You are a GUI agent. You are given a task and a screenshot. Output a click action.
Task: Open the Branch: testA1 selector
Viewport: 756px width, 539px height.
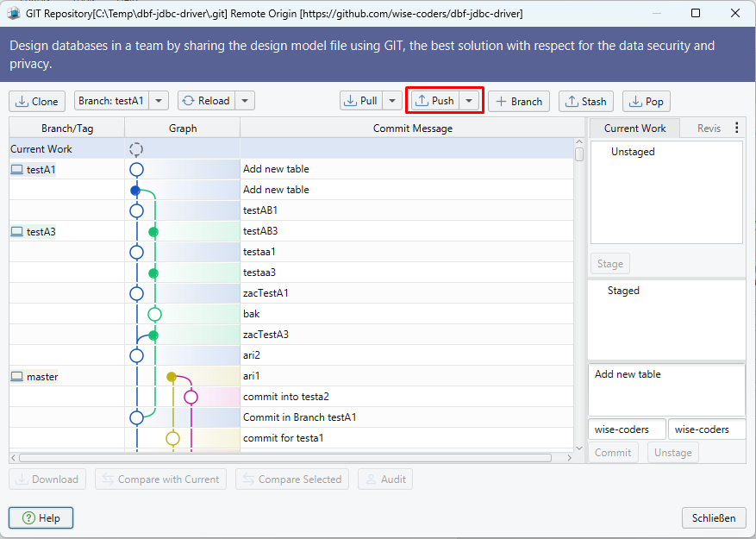111,101
